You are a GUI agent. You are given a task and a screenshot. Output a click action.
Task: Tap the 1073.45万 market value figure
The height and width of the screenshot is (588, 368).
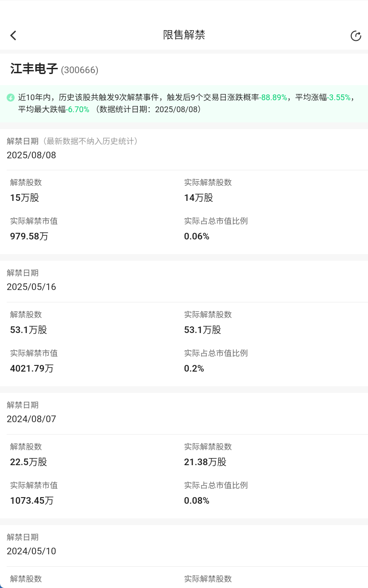point(32,501)
